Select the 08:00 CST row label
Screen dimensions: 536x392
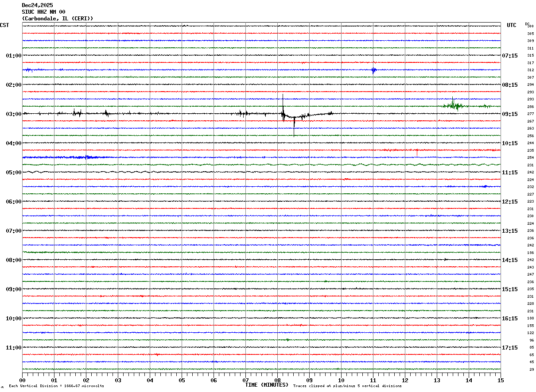click(x=14, y=260)
